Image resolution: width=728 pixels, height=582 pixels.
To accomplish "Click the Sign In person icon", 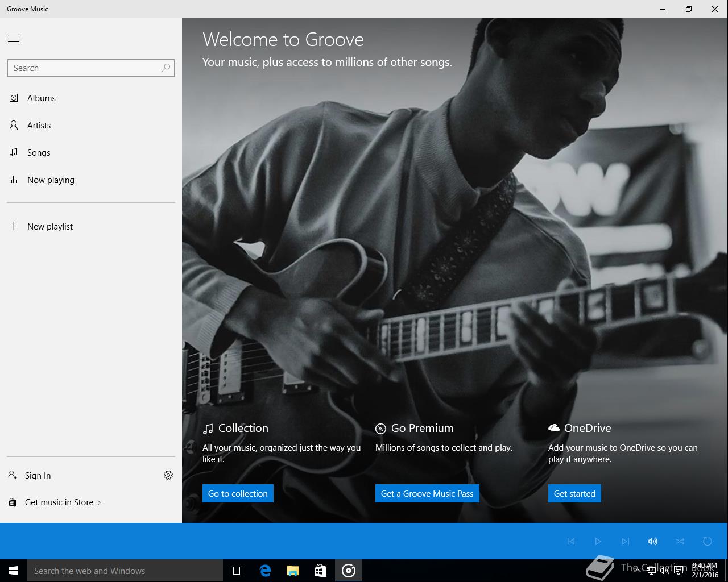I will click(x=13, y=475).
